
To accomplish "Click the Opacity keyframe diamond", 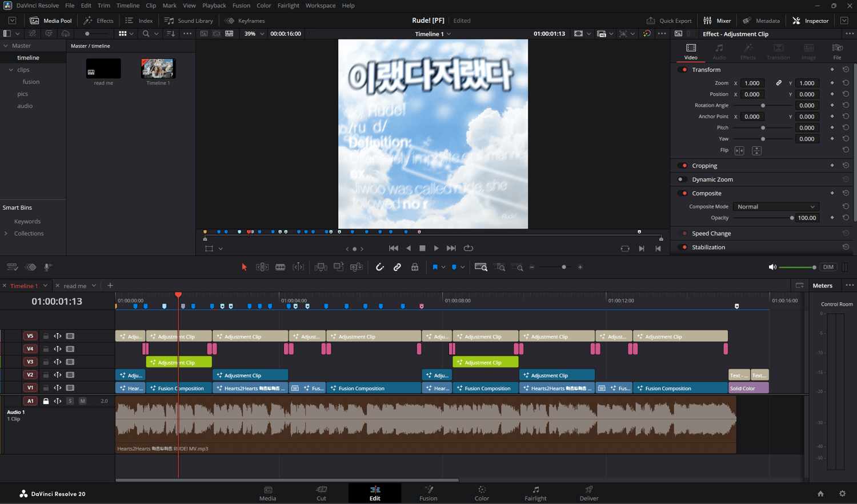I will pyautogui.click(x=832, y=218).
